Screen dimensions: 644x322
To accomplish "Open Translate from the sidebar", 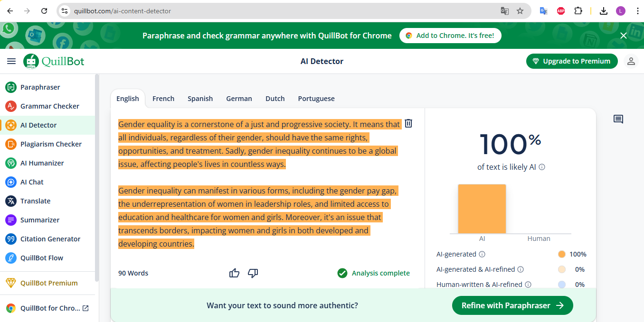I will click(47, 201).
